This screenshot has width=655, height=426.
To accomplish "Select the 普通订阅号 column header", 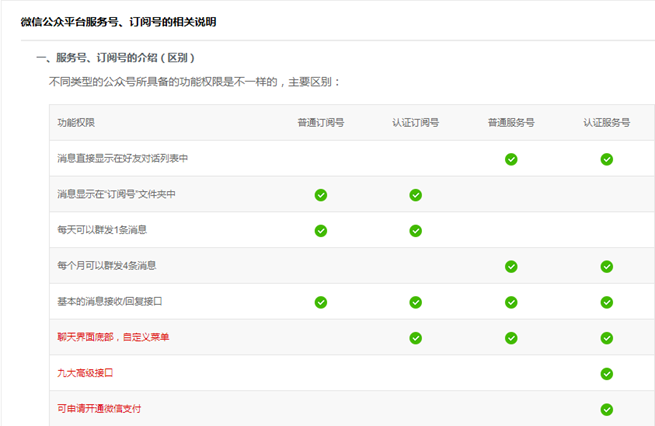I will (321, 122).
